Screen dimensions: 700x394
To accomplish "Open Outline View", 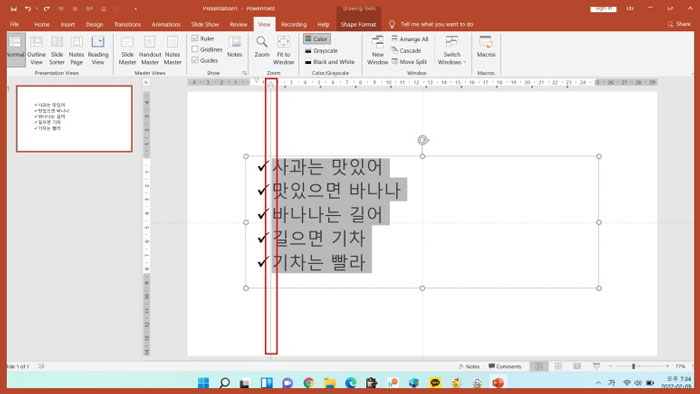I will click(x=37, y=50).
